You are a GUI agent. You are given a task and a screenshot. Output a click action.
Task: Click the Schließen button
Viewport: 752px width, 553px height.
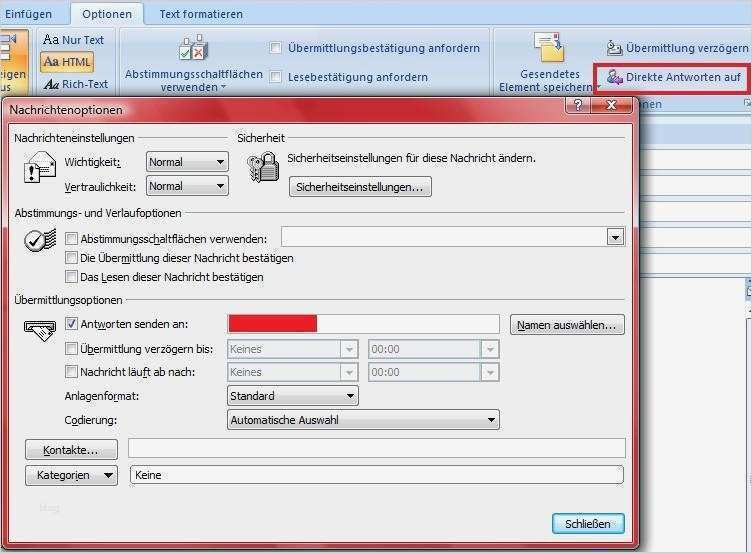pyautogui.click(x=588, y=524)
